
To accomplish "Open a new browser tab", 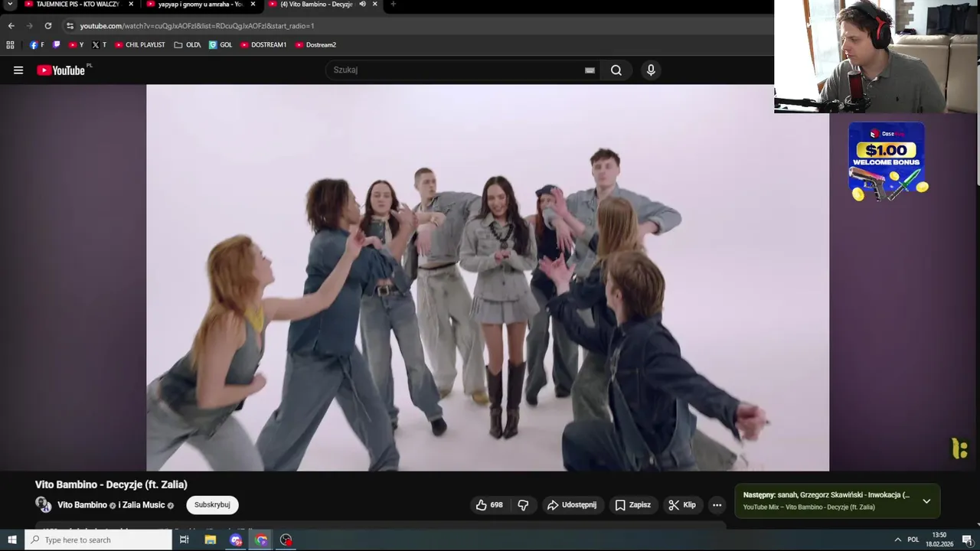I will pos(393,4).
